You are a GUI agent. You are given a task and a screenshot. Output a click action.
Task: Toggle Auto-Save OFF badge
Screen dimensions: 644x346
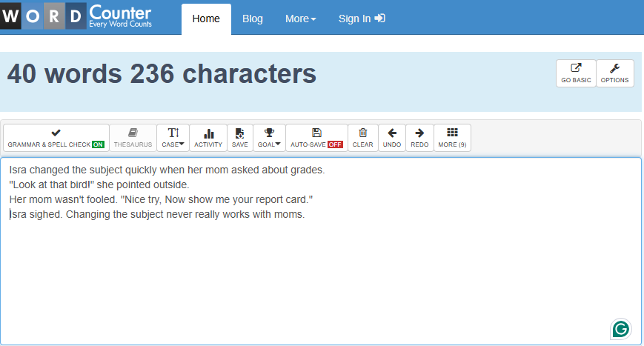click(335, 144)
